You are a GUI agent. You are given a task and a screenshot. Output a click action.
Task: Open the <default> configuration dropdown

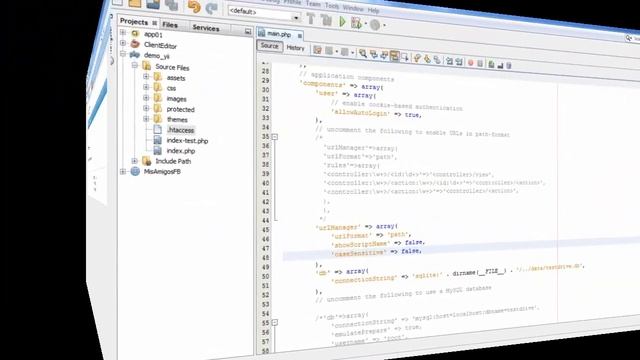click(x=296, y=17)
